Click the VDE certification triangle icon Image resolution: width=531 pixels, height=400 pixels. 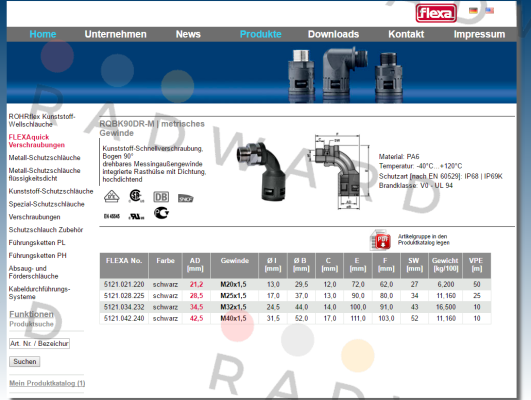point(111,196)
